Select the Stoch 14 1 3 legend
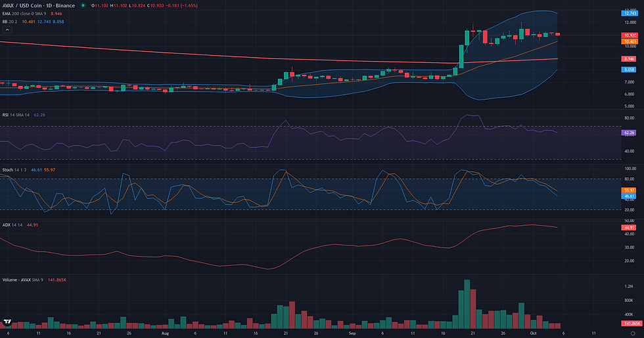This screenshot has width=644, height=338. click(x=14, y=170)
